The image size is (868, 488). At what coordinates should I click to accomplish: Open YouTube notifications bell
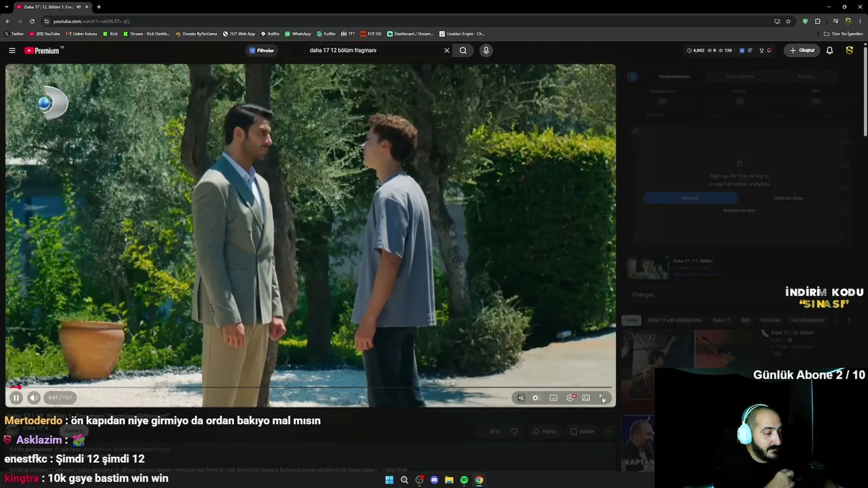point(829,50)
